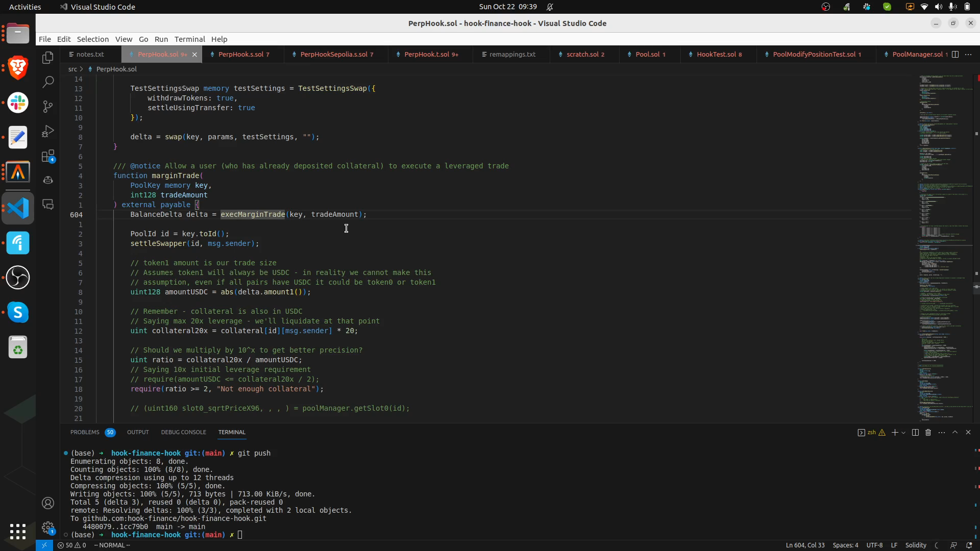Open the Copilot view in activity bar
The height and width of the screenshot is (551, 980).
pyautogui.click(x=48, y=180)
